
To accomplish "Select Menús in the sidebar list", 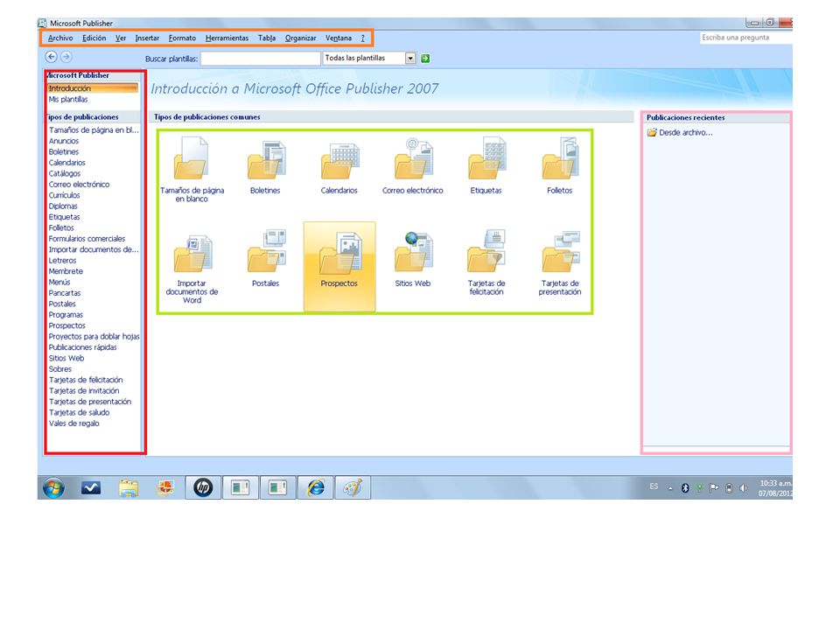I will tap(59, 283).
